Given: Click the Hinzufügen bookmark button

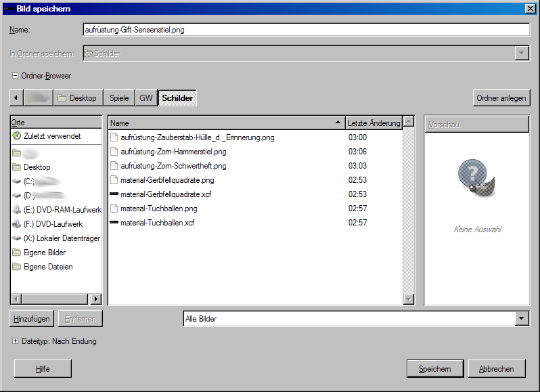Looking at the screenshot, I should tap(32, 319).
